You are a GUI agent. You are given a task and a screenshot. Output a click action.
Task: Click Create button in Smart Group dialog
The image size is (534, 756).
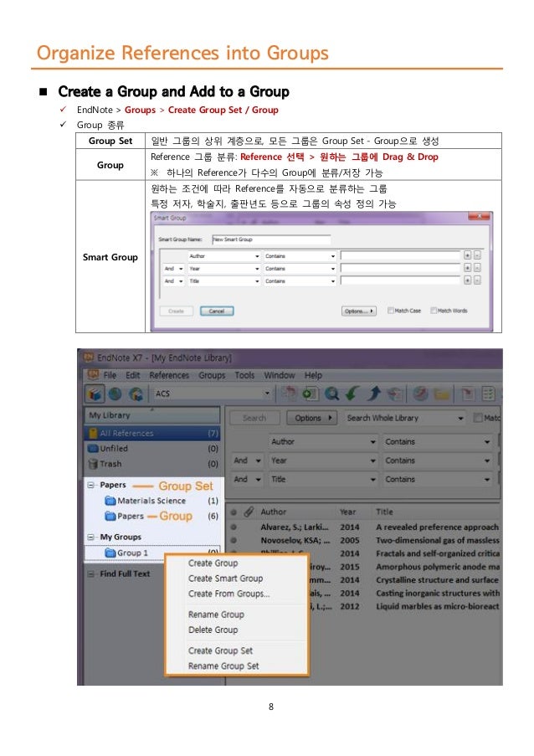point(177,311)
